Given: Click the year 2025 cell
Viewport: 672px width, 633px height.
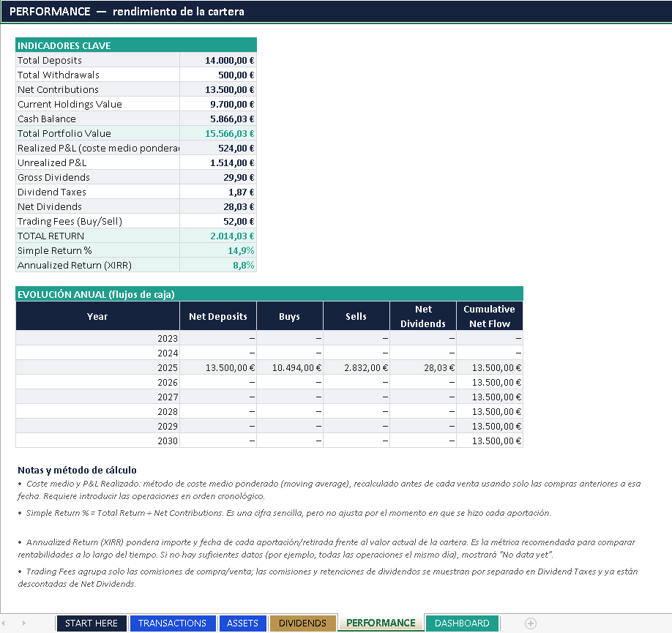Looking at the screenshot, I should (x=97, y=367).
